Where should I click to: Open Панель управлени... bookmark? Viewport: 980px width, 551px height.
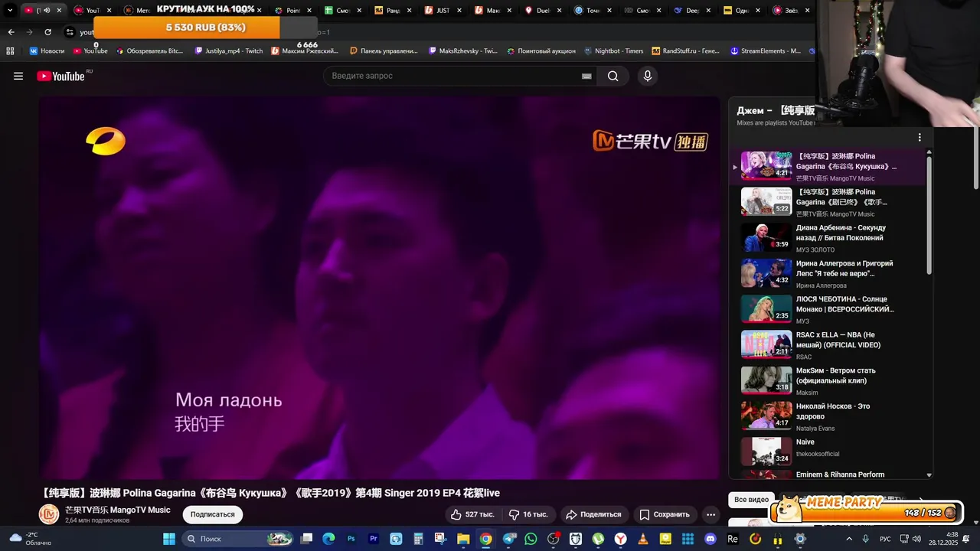[x=384, y=51]
